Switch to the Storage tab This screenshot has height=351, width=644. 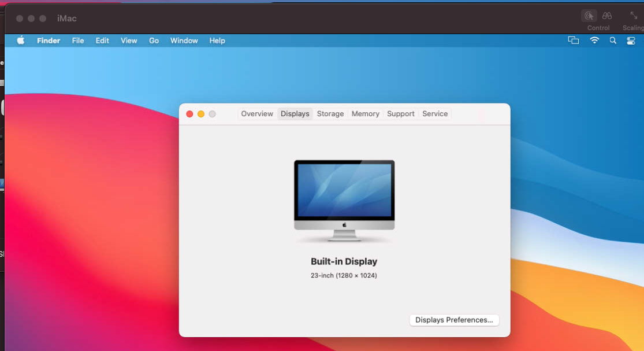click(330, 114)
